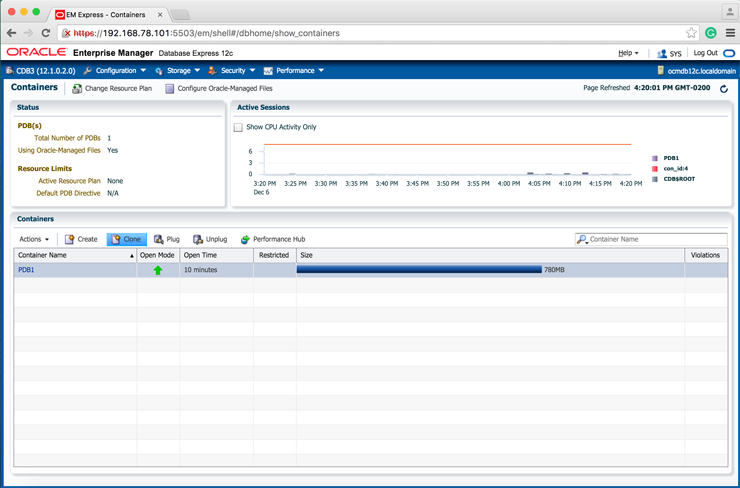The width and height of the screenshot is (740, 488).
Task: Click the CDB3 database icon
Action: (x=9, y=70)
